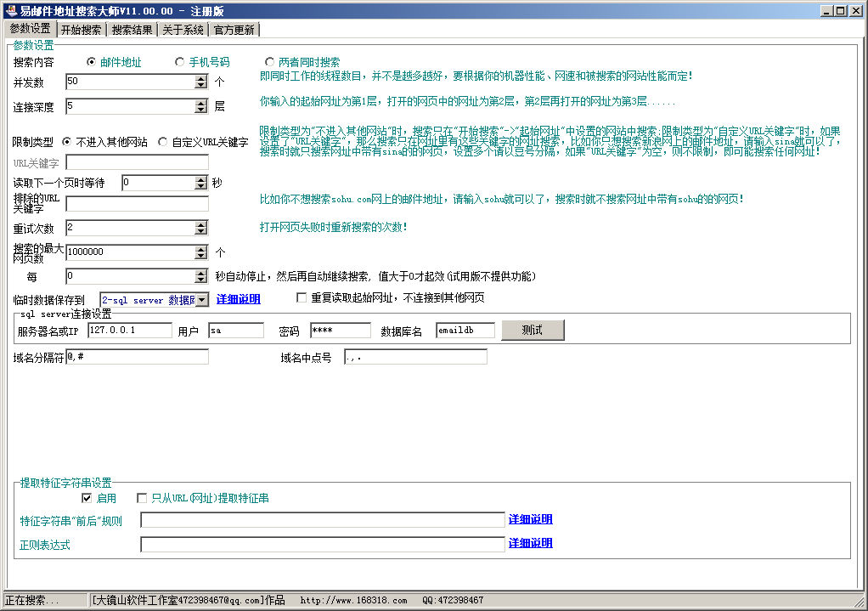
Task: Switch to the 开始搜索 tab
Action: click(82, 30)
